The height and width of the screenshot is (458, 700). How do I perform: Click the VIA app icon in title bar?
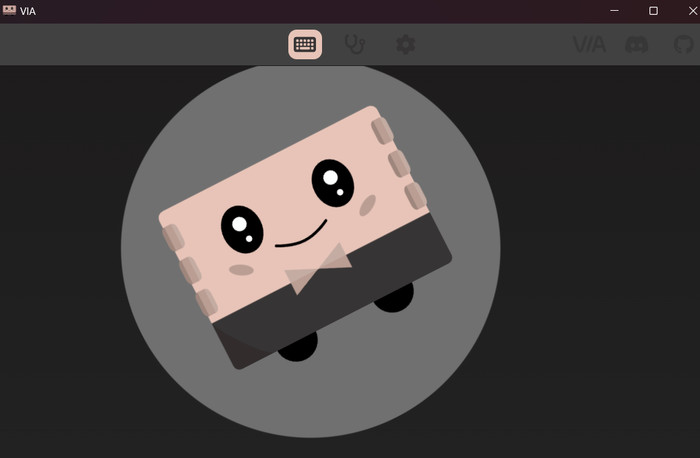(x=9, y=11)
